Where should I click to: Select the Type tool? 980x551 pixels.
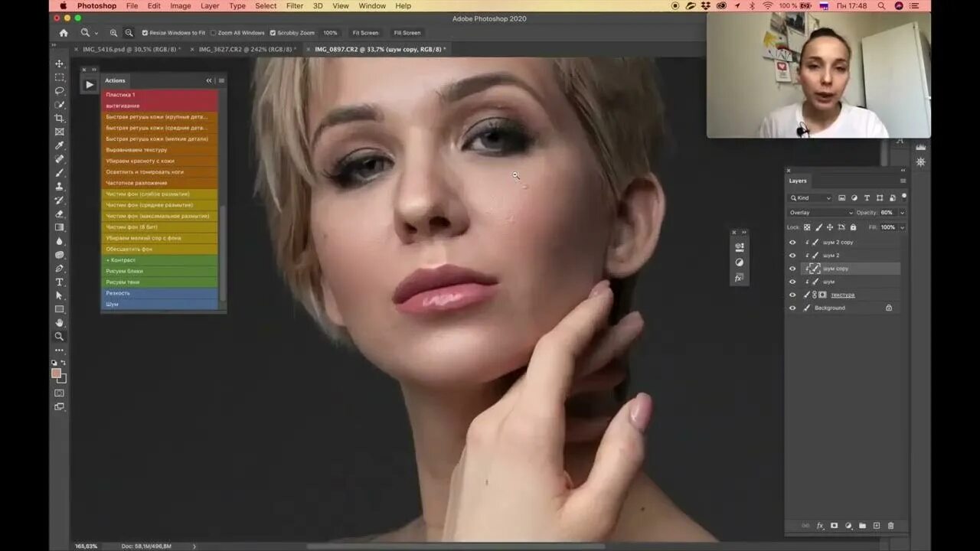(59, 282)
